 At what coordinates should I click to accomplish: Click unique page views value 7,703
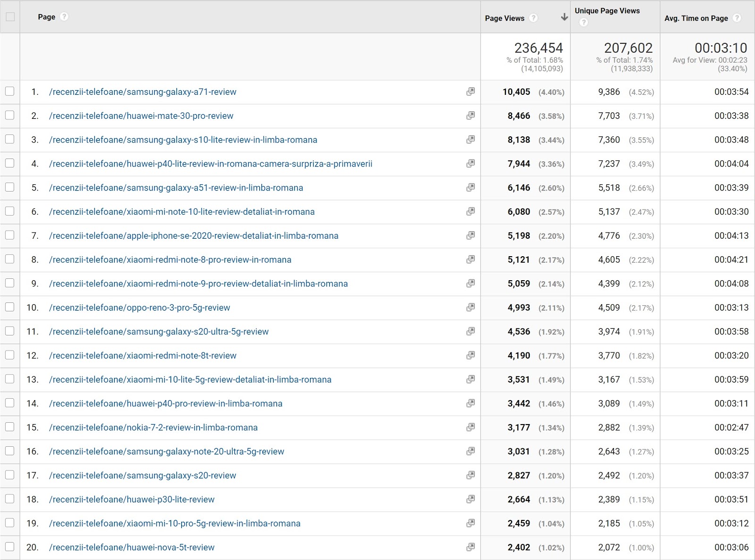point(609,116)
